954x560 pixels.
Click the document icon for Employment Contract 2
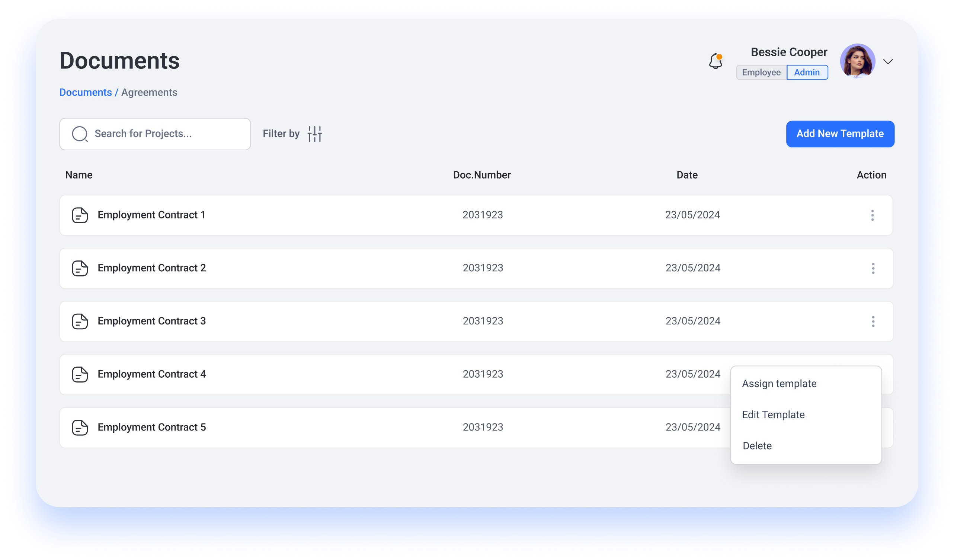80,268
